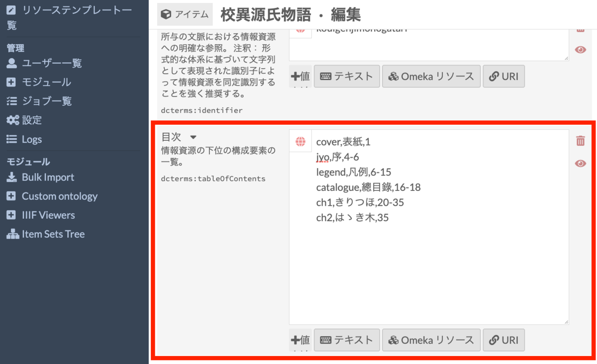Click the line 'jyo,序,4-6'
The height and width of the screenshot is (364, 597).
pyautogui.click(x=338, y=157)
